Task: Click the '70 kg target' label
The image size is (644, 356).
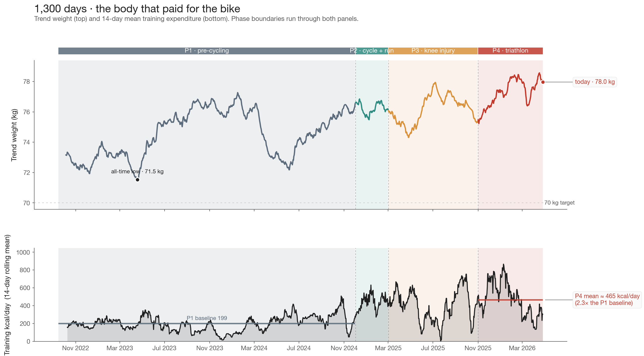Action: click(x=559, y=203)
